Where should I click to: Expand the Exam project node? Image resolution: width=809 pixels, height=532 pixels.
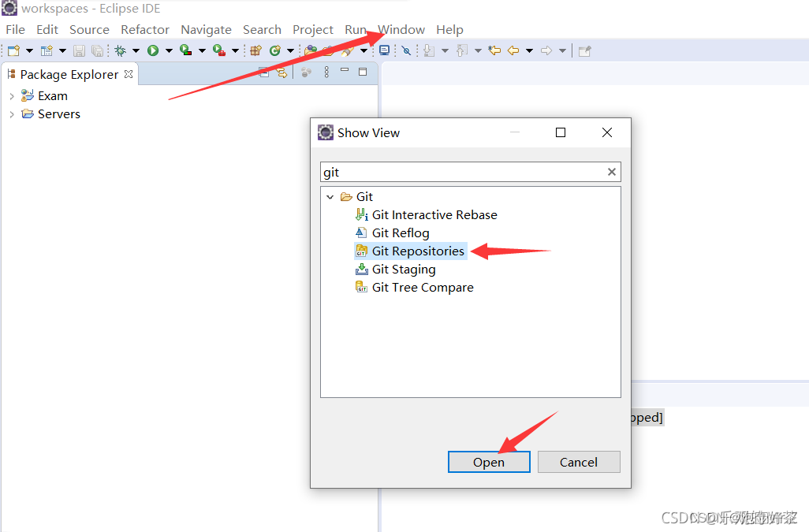(x=11, y=96)
